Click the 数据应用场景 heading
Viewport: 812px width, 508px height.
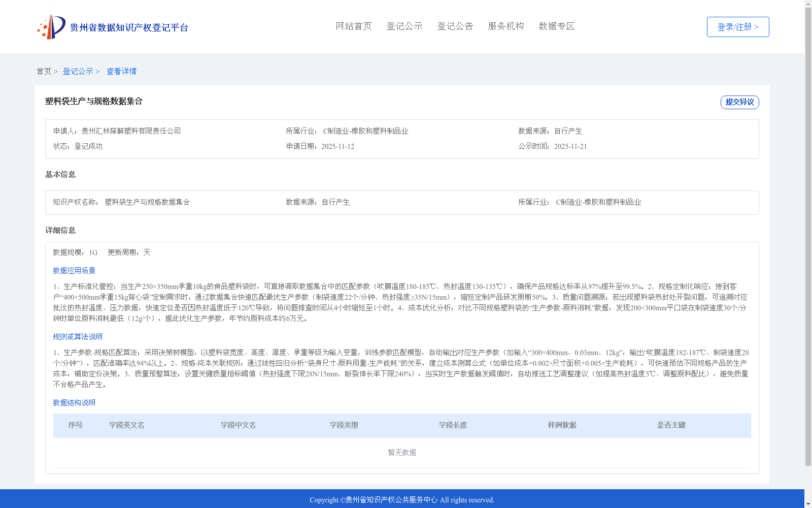[74, 271]
